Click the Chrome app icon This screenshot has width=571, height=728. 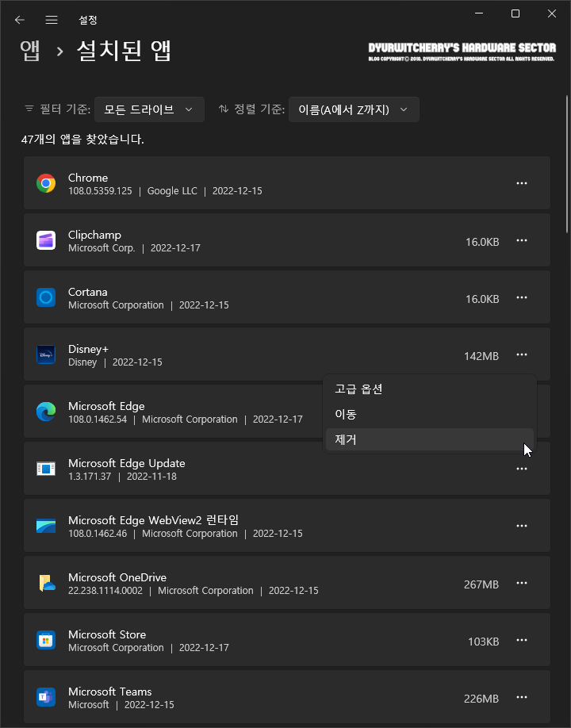46,183
